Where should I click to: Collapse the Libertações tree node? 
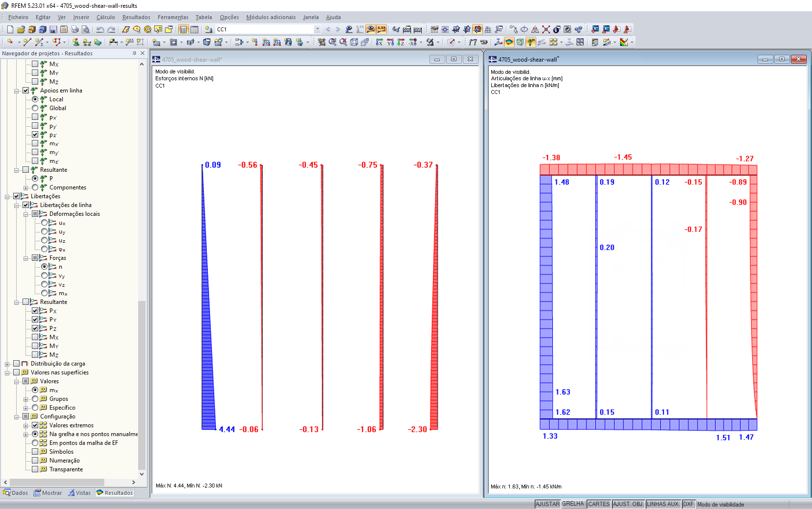[x=7, y=197]
